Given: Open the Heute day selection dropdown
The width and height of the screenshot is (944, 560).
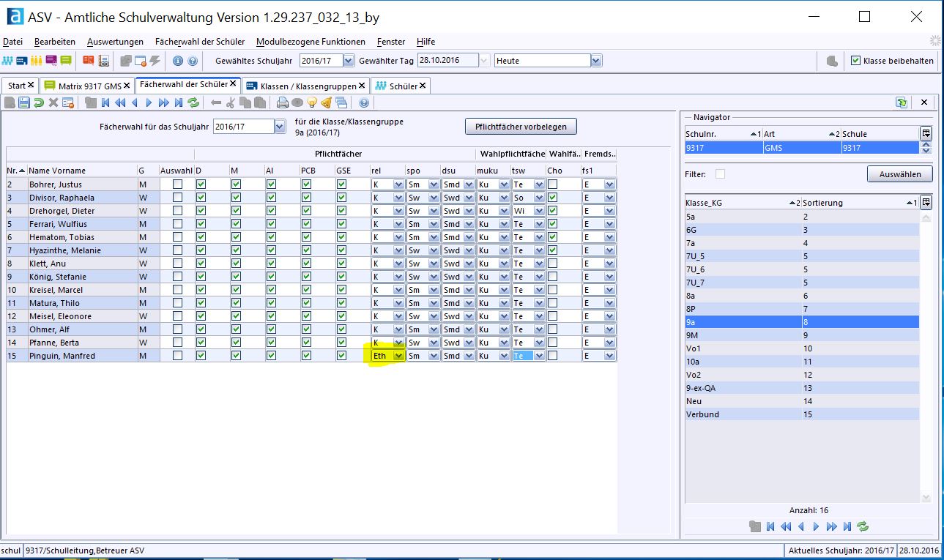Looking at the screenshot, I should click(x=596, y=61).
